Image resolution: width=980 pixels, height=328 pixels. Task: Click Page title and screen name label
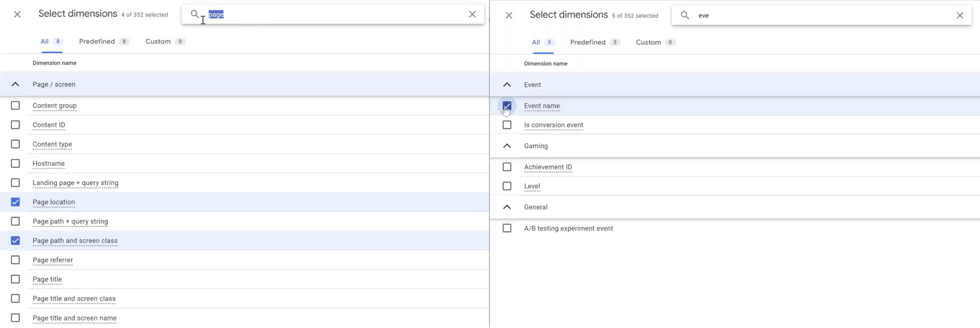[75, 318]
